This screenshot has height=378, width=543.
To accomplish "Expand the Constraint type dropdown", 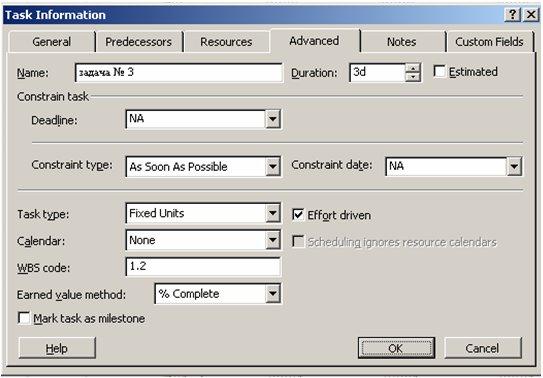I will point(273,166).
